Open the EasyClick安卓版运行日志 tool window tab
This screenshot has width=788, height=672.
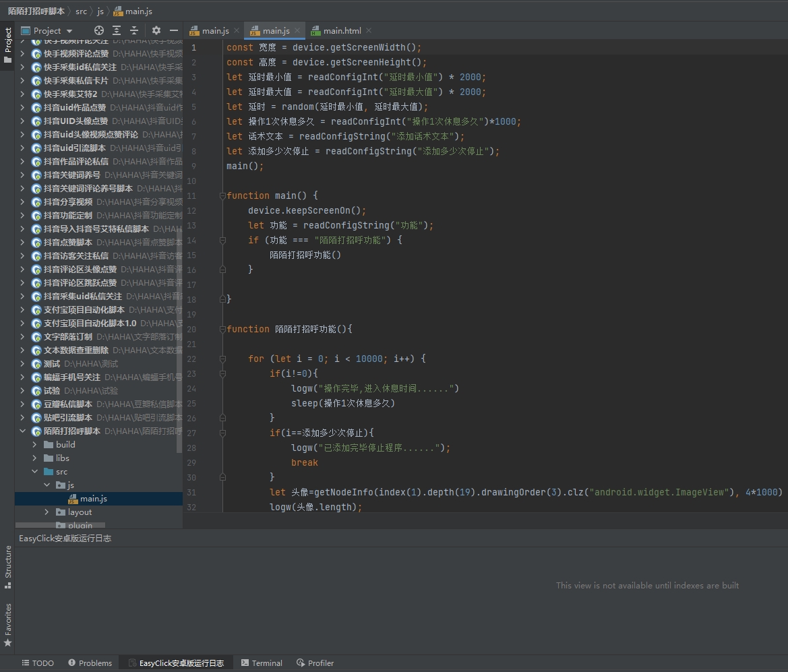[x=176, y=663]
